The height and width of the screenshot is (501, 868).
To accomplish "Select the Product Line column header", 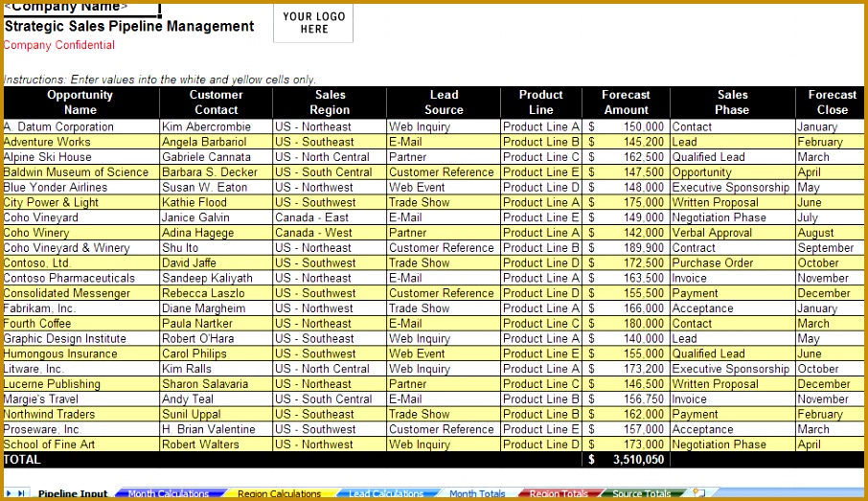I will [x=541, y=102].
